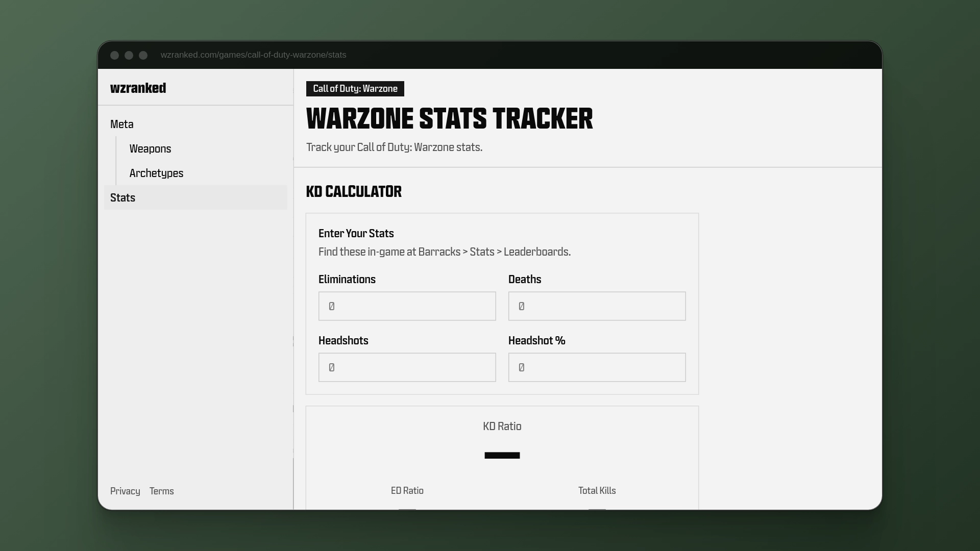
Task: Click the KD Calculator section heading
Action: coord(354,192)
